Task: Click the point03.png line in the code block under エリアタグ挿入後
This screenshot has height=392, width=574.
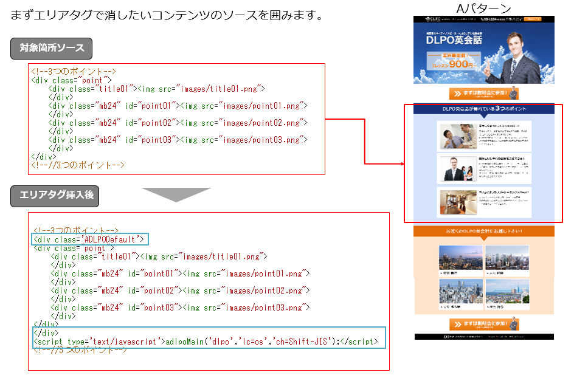Action: click(181, 308)
